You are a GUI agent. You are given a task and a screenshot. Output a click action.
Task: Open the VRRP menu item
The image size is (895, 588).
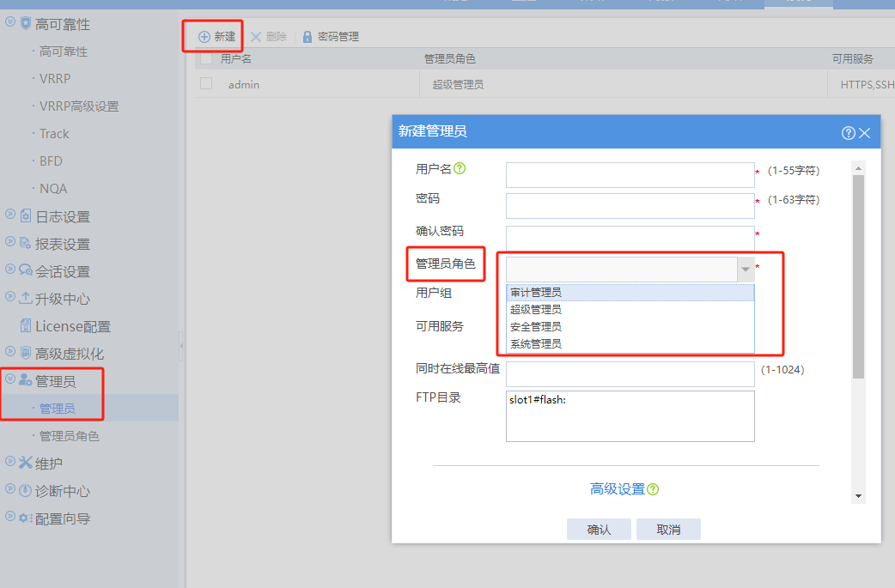[55, 79]
